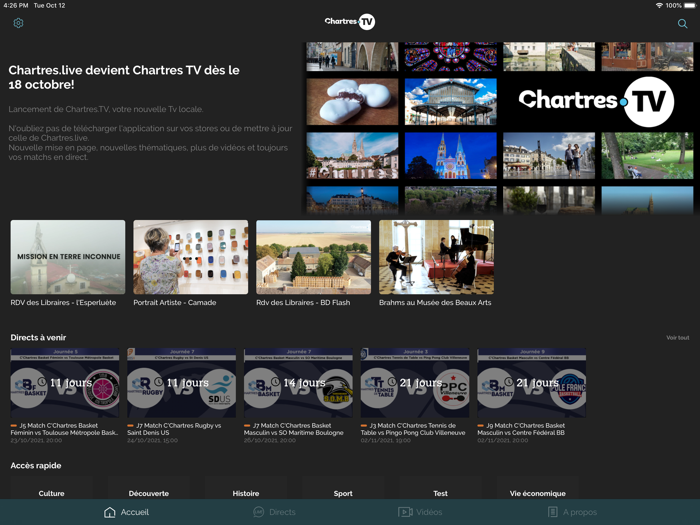Click Voir tout for upcoming lives
This screenshot has height=525, width=700.
click(678, 338)
